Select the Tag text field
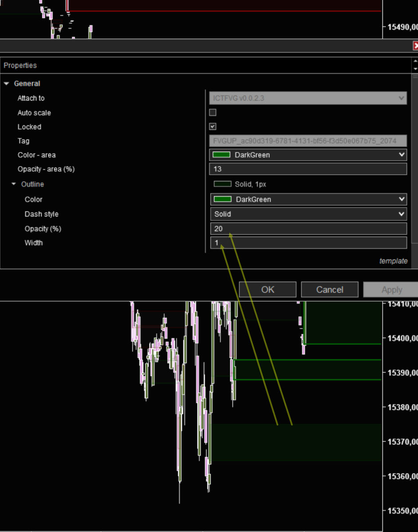The width and height of the screenshot is (418, 532). (x=308, y=141)
